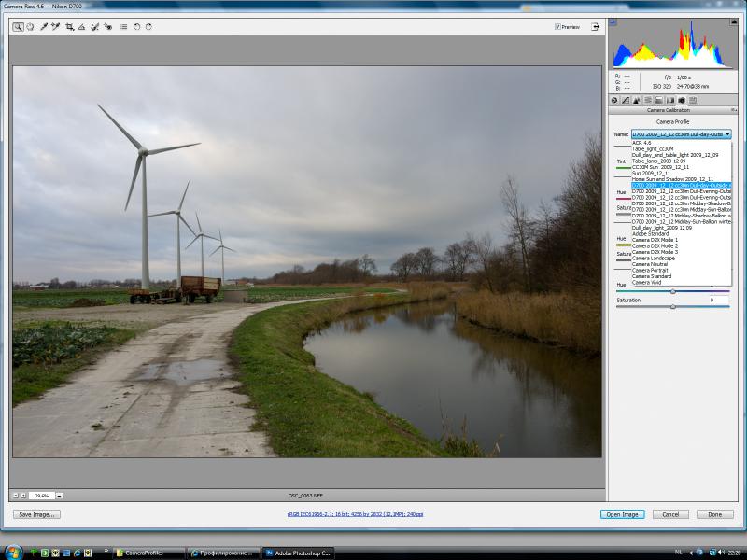Image resolution: width=747 pixels, height=560 pixels.
Task: Switch to the Detail panel tab
Action: click(x=637, y=101)
